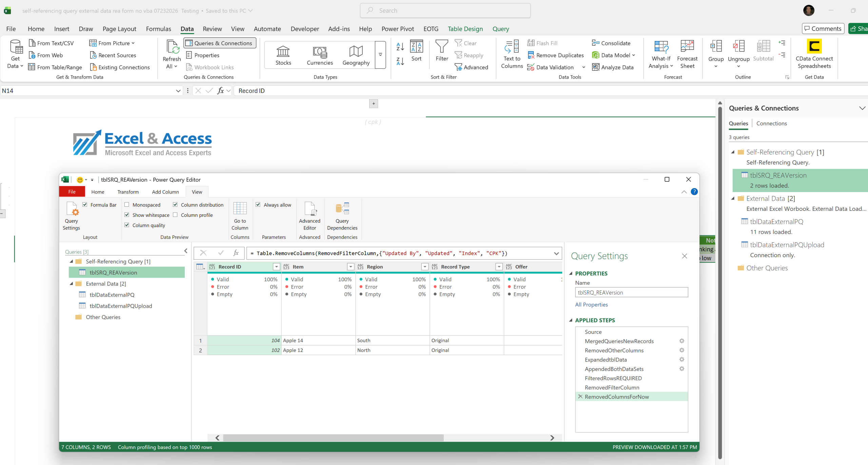Open the Advanced Editor
Screen dimensions: 868x465
tap(309, 216)
